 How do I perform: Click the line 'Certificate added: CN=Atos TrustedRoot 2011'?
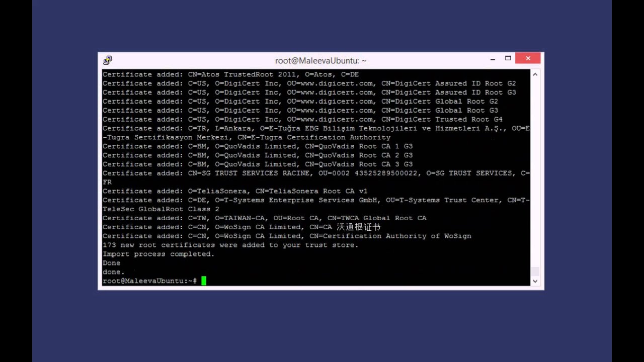230,74
